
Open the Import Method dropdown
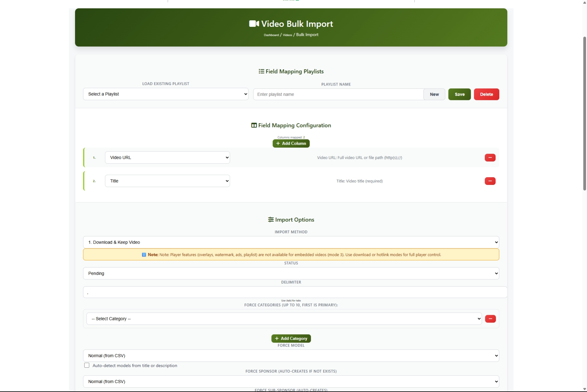tap(291, 242)
